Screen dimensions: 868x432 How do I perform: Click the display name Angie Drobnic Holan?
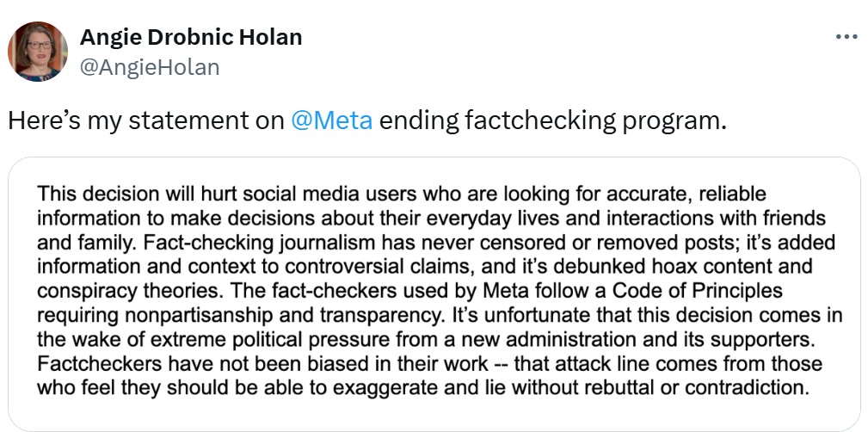tap(190, 37)
